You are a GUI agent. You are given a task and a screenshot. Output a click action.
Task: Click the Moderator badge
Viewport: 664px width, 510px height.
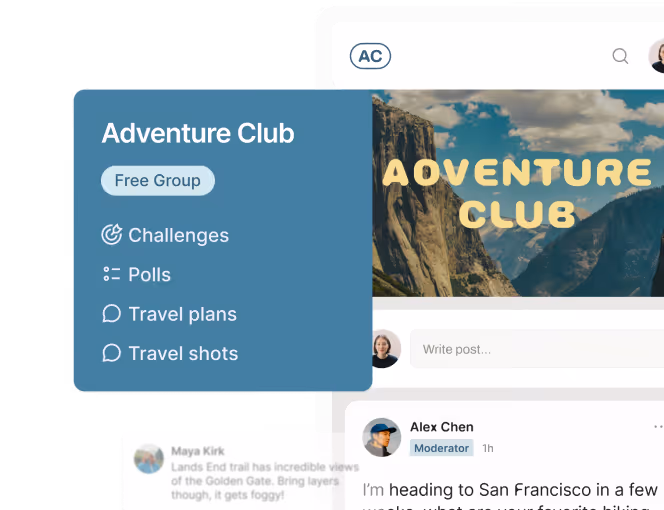pyautogui.click(x=441, y=448)
